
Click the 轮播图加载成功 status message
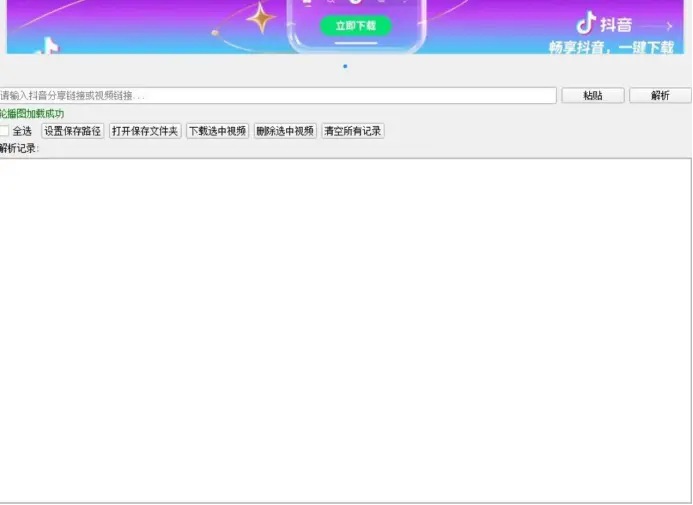coord(32,114)
